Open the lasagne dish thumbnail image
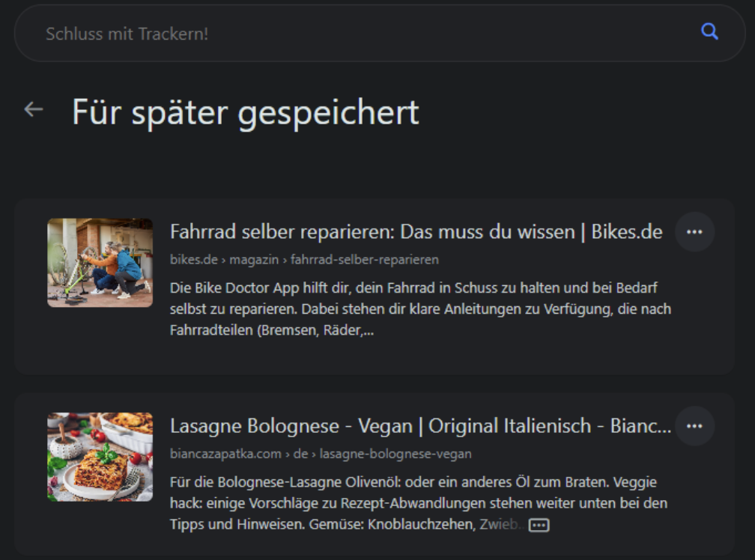This screenshot has height=560, width=755. coord(100,457)
